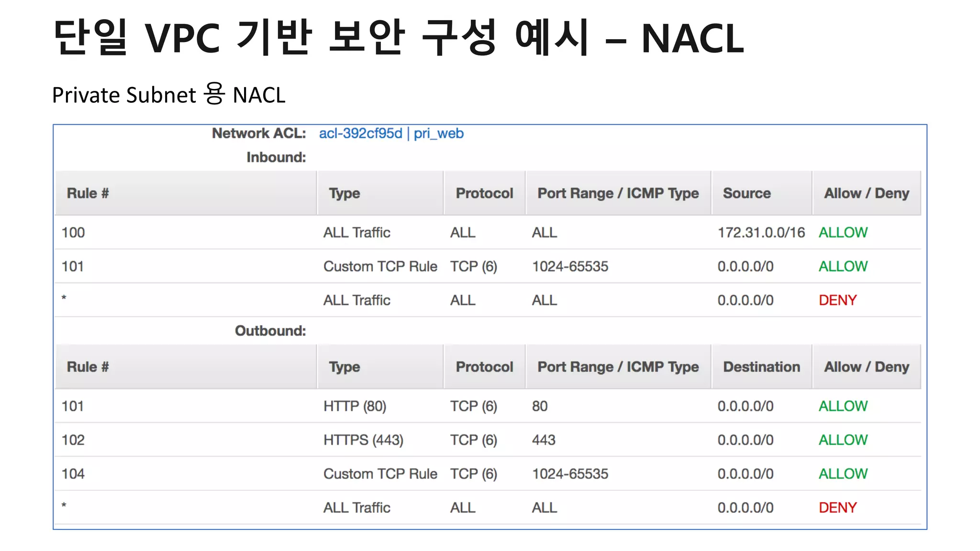Click the outbound Allow / Deny header
Screen dimensions: 980x551
pos(867,367)
